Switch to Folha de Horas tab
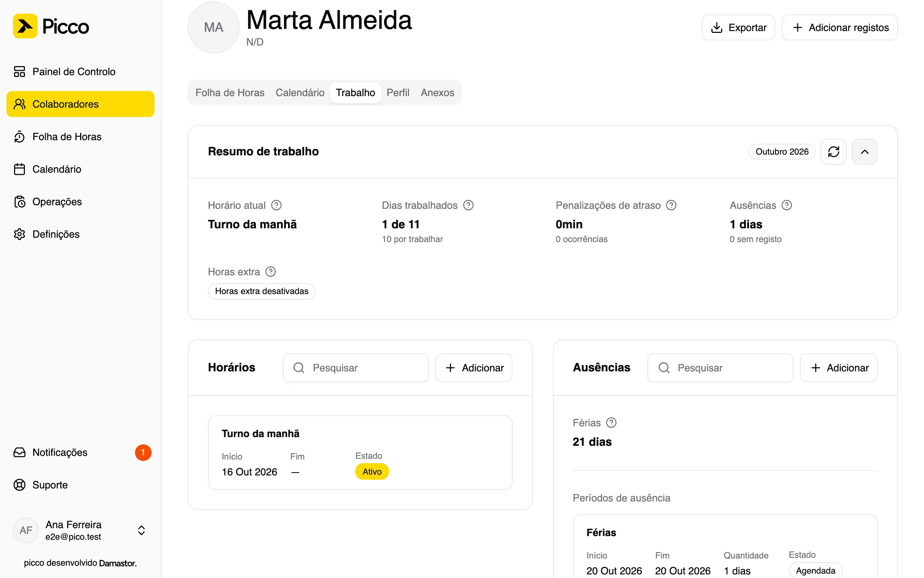 click(230, 92)
